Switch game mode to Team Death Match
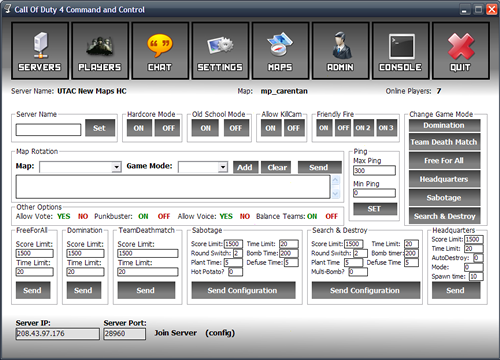500x360 pixels. click(444, 142)
